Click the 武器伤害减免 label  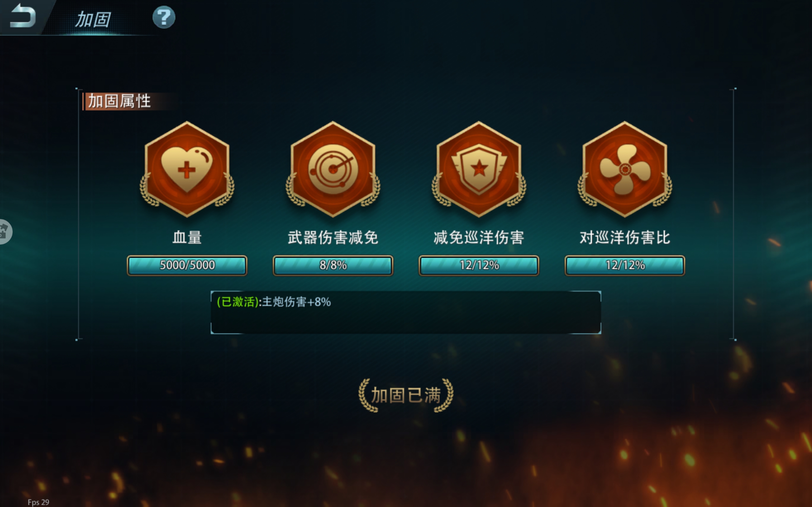click(x=333, y=237)
